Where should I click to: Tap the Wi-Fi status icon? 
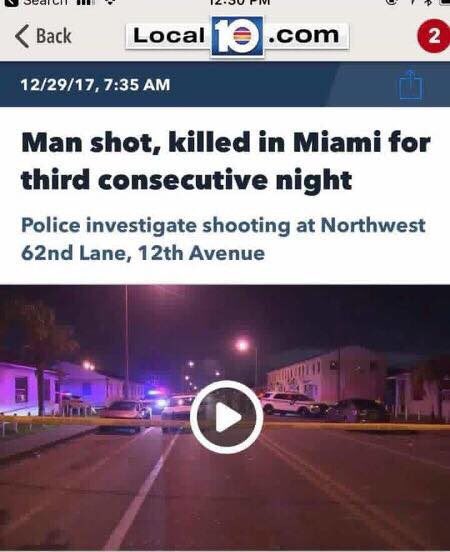(x=111, y=2)
